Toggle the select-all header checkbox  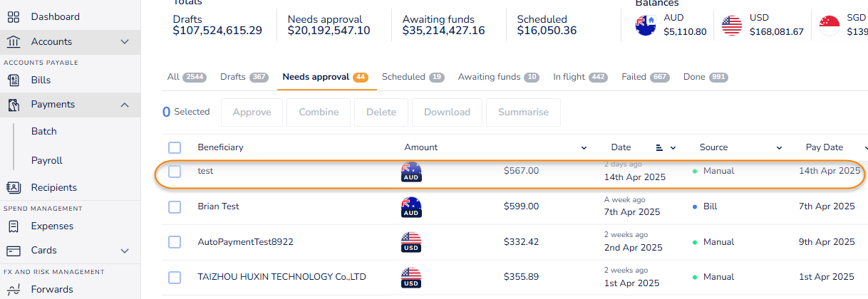[175, 147]
